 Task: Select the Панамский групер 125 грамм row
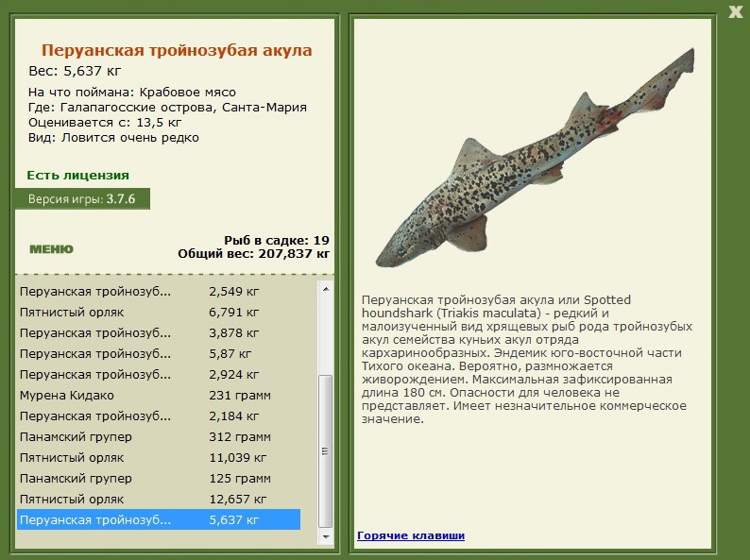point(159,478)
